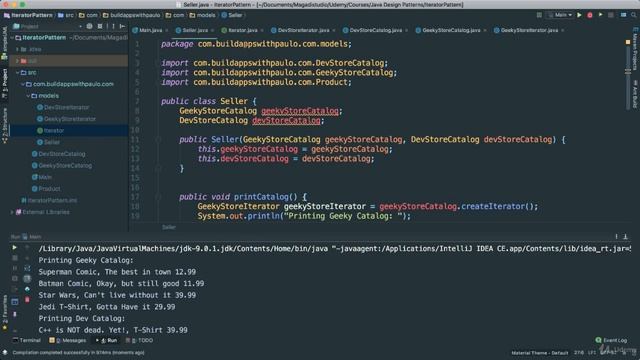Click editor error stripe yellow indicator
Screen dimensions: 640x360
[628, 42]
